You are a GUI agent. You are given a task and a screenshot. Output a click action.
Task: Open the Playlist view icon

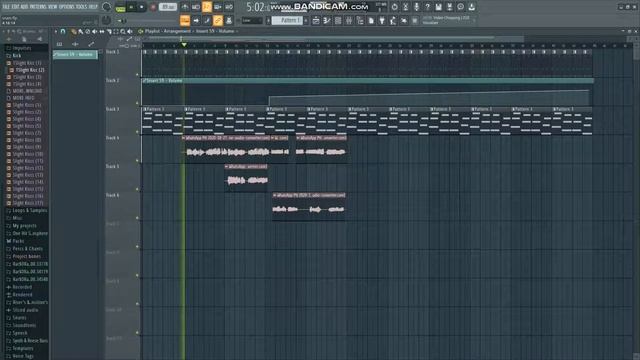coord(316,20)
